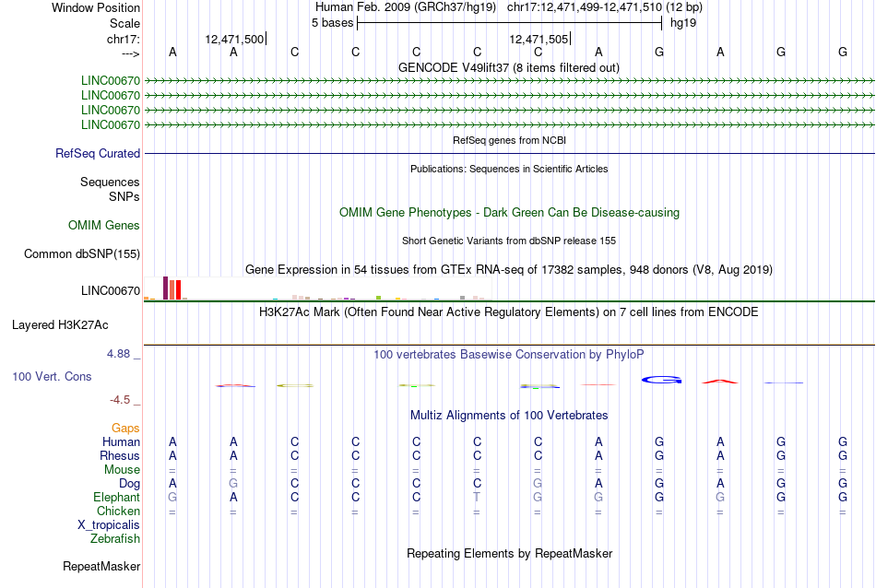Click the large blue G conservation logo
876x588 pixels.
[x=661, y=381]
